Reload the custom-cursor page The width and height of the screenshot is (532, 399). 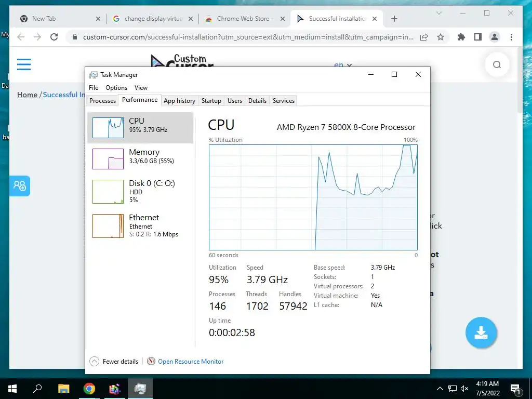point(54,37)
